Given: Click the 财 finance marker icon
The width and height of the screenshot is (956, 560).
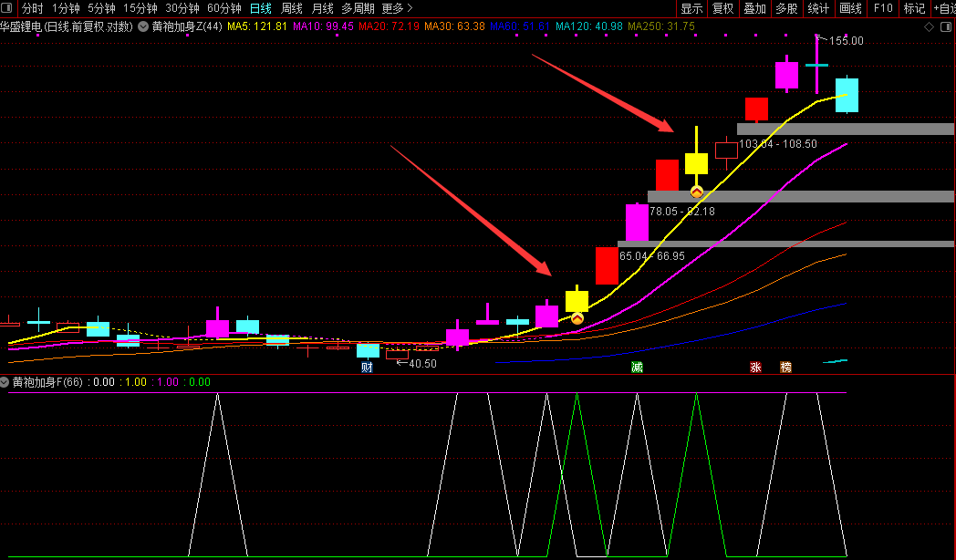Looking at the screenshot, I should (x=367, y=368).
